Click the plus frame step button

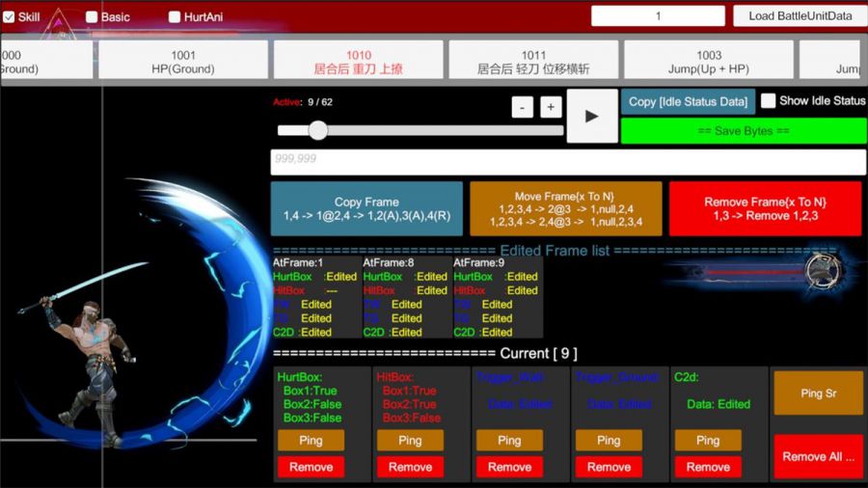tap(551, 107)
